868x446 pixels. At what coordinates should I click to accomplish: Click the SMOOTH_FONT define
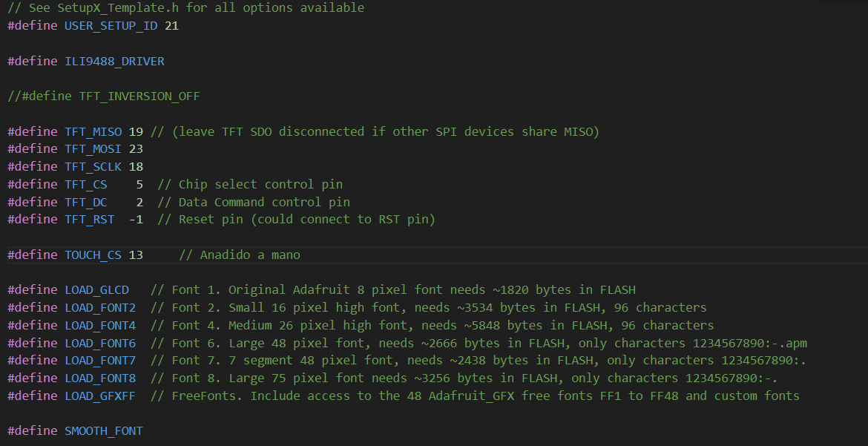(104, 431)
